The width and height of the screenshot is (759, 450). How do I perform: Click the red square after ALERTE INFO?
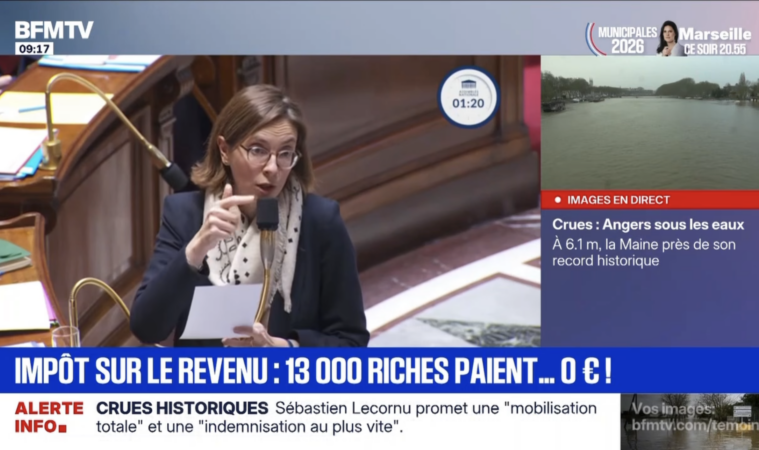(x=63, y=428)
